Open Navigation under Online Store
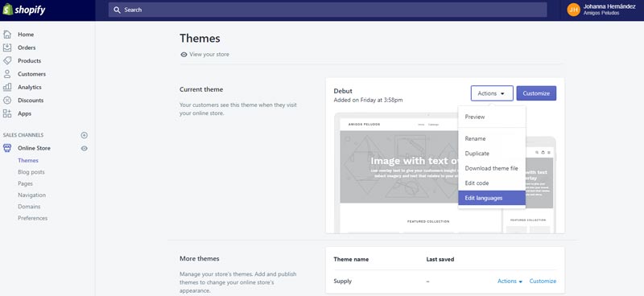The height and width of the screenshot is (296, 644). click(31, 195)
